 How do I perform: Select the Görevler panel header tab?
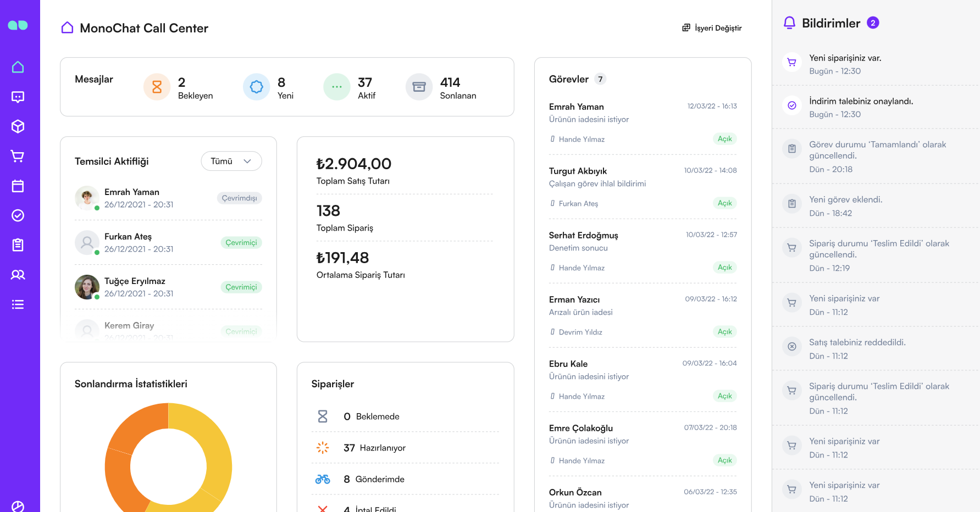point(569,79)
